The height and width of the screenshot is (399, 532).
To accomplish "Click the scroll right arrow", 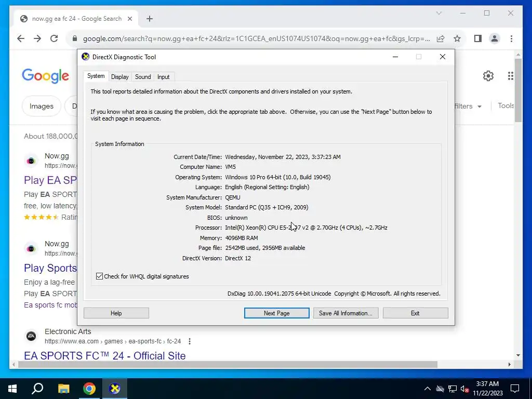I will [x=509, y=364].
